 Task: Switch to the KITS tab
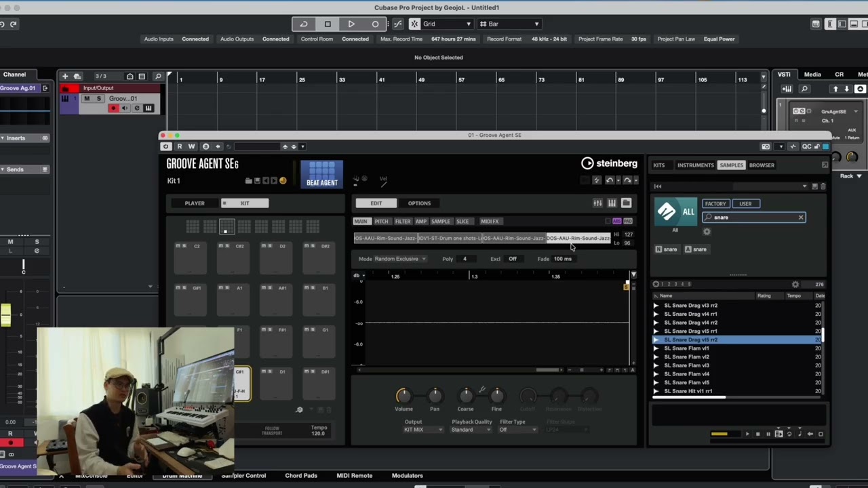click(x=659, y=165)
